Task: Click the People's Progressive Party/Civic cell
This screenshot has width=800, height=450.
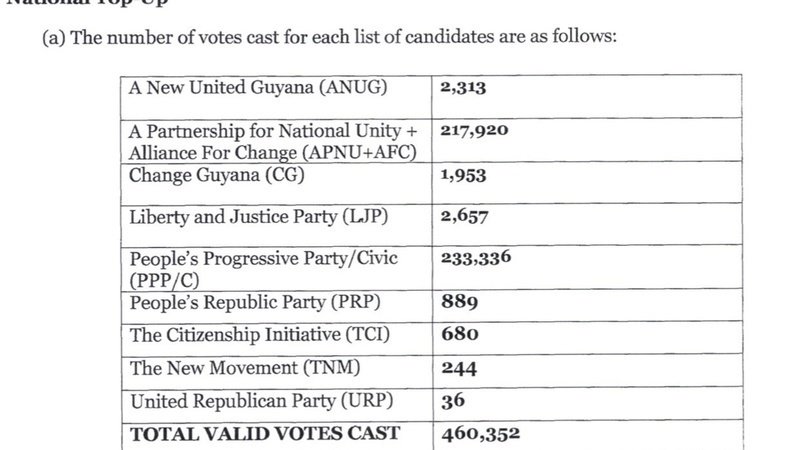Action: click(264, 268)
